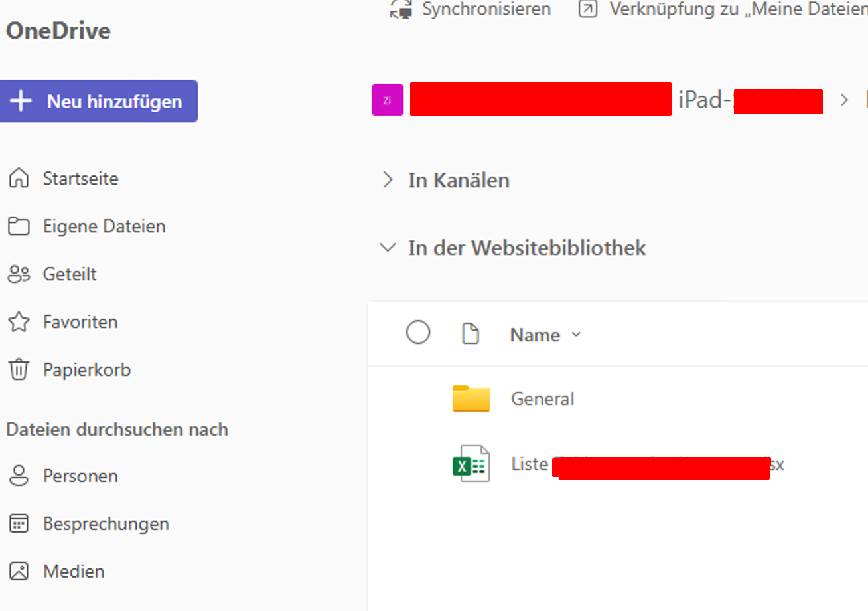Open the General folder name link

pyautogui.click(x=542, y=398)
